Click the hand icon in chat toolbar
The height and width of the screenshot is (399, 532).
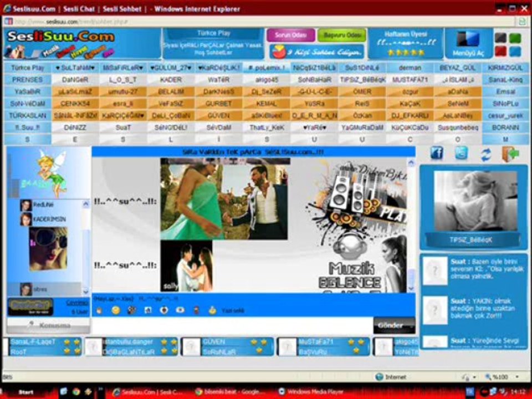99,310
